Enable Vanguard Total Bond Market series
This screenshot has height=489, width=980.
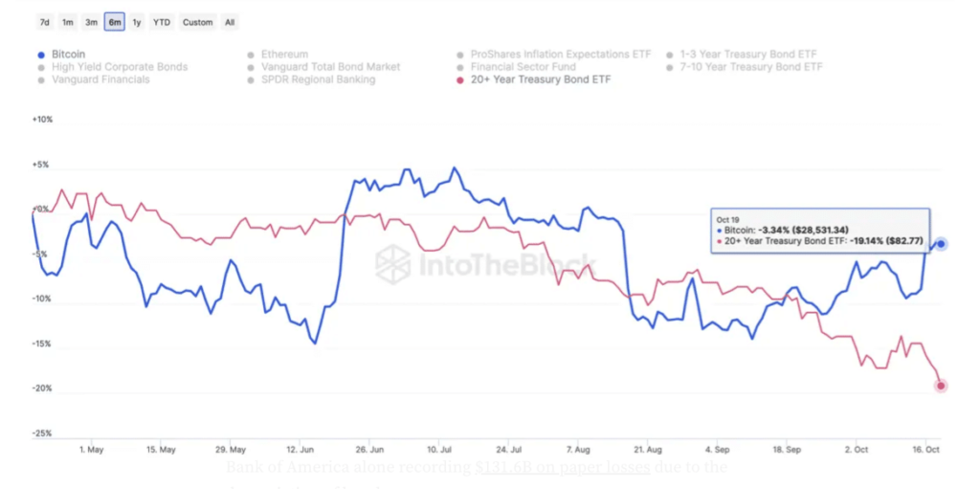tap(329, 67)
